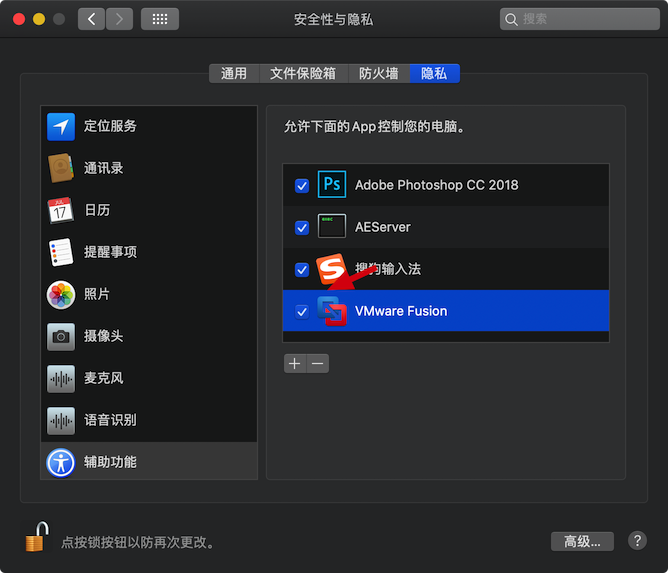
Task: Uncheck Adobe Photoshop CC 2018 checkbox
Action: pyautogui.click(x=302, y=185)
